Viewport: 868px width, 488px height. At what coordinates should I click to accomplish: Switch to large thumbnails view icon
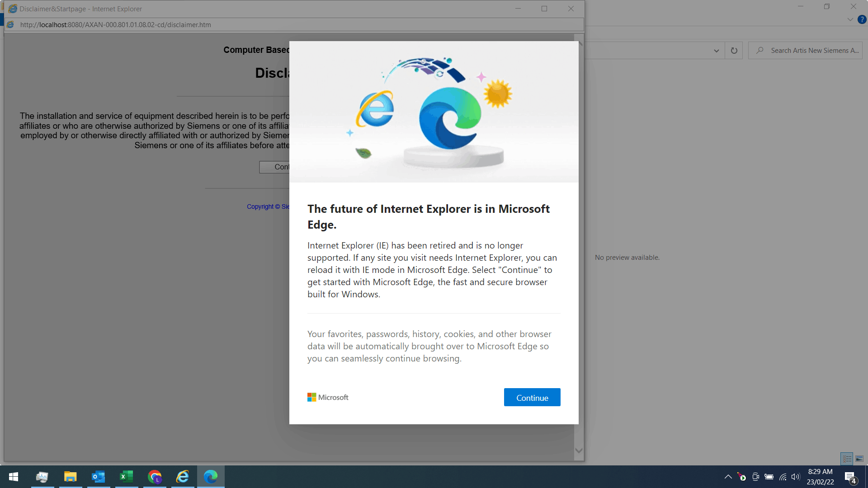click(x=859, y=459)
